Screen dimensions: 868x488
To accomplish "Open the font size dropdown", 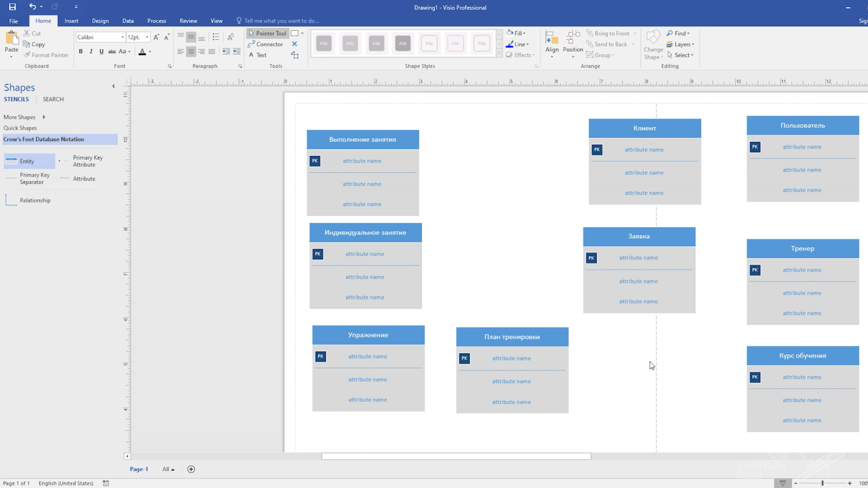I will pos(147,37).
